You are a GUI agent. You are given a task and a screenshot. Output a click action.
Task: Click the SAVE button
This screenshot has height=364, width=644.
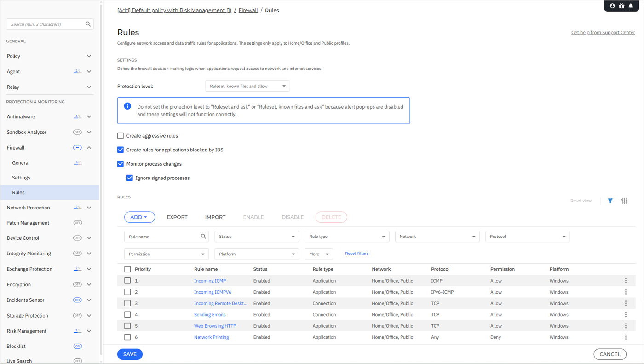click(130, 354)
